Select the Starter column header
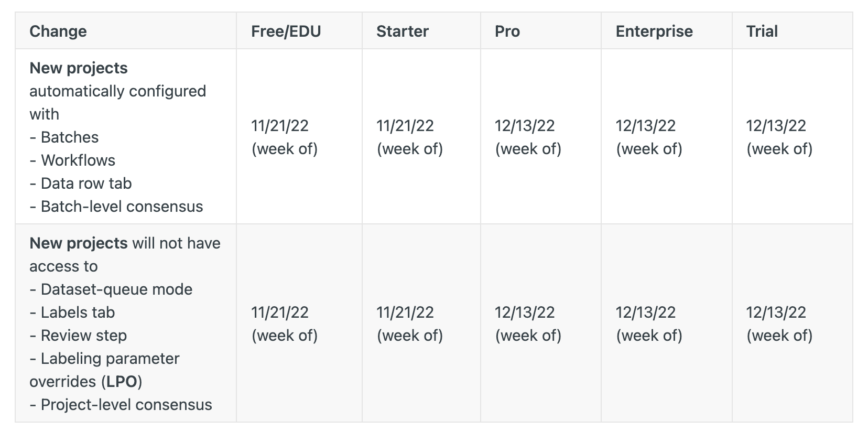 [403, 31]
